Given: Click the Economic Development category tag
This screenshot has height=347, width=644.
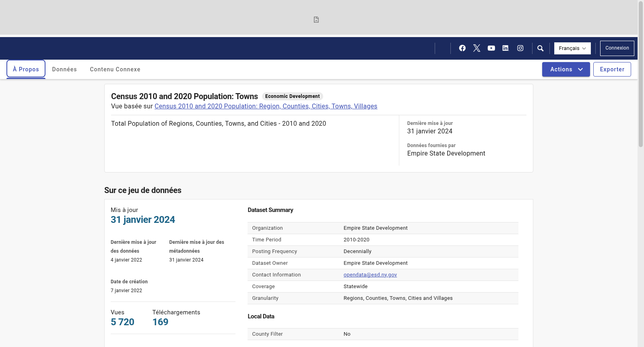Looking at the screenshot, I should 293,96.
